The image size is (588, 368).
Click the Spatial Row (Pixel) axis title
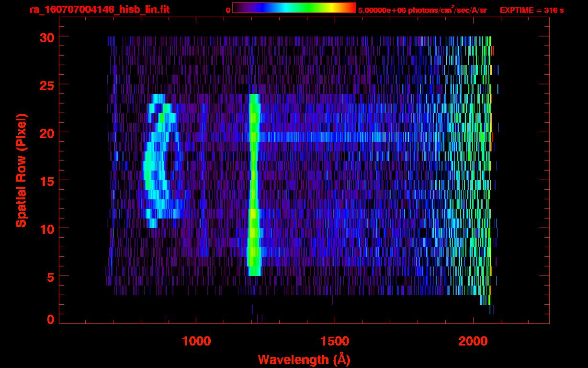(21, 171)
